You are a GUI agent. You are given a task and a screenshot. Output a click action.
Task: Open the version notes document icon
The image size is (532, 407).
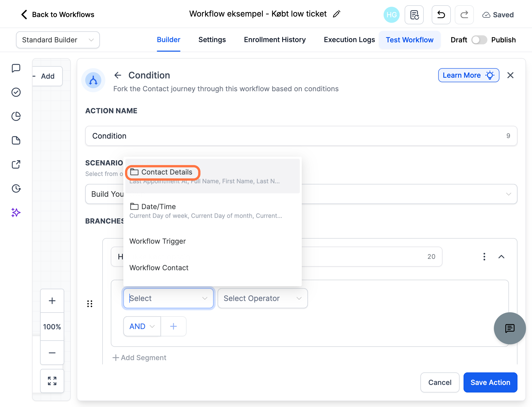[414, 15]
